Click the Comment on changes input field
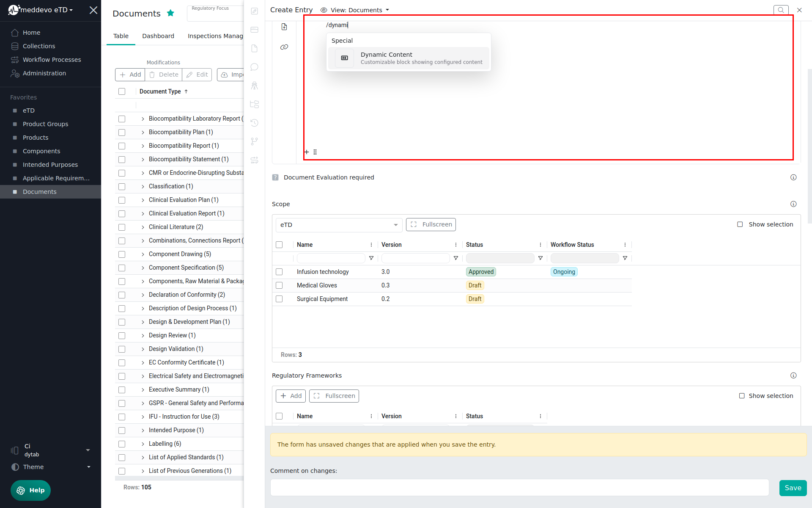Image resolution: width=812 pixels, height=508 pixels. 519,488
